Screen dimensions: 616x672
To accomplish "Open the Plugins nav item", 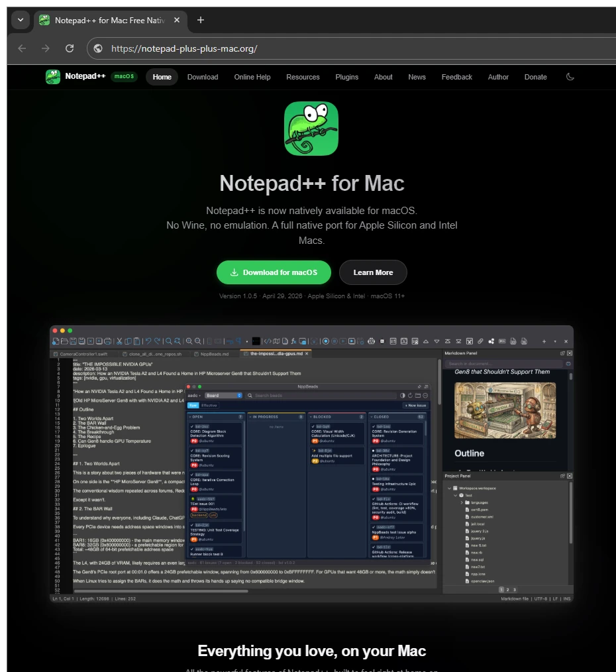I will (346, 77).
